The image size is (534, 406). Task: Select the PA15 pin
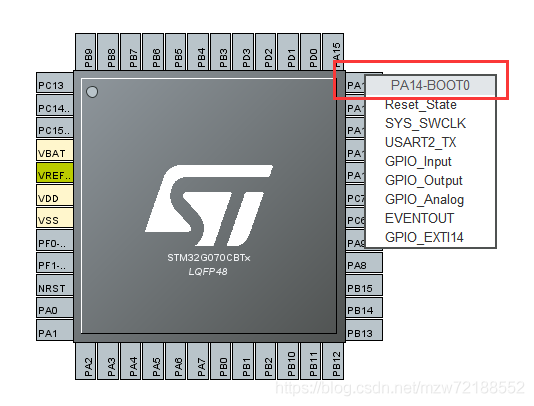tap(333, 52)
